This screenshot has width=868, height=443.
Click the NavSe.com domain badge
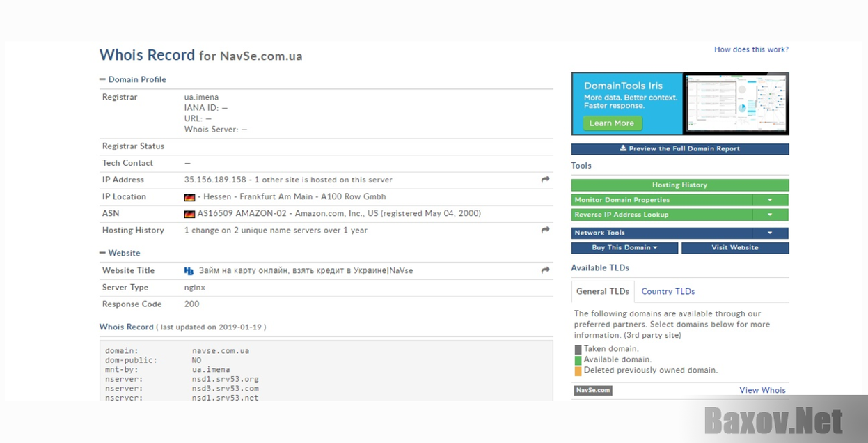coord(593,390)
